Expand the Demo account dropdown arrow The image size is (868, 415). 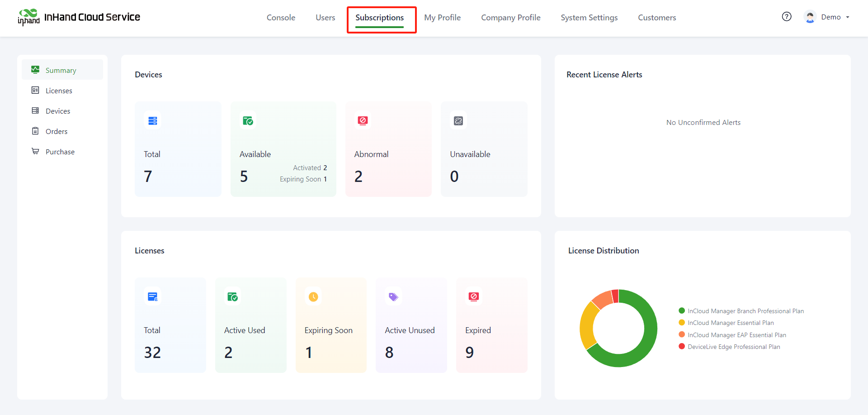coord(848,17)
